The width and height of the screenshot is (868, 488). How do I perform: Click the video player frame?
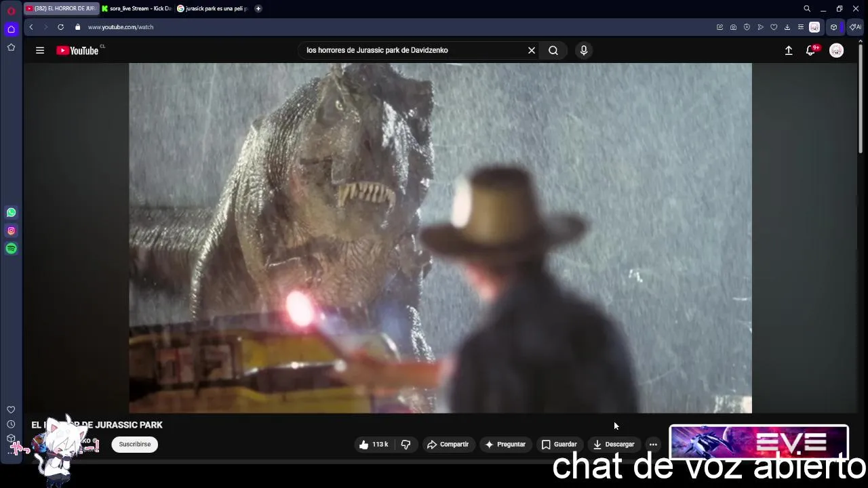(440, 238)
